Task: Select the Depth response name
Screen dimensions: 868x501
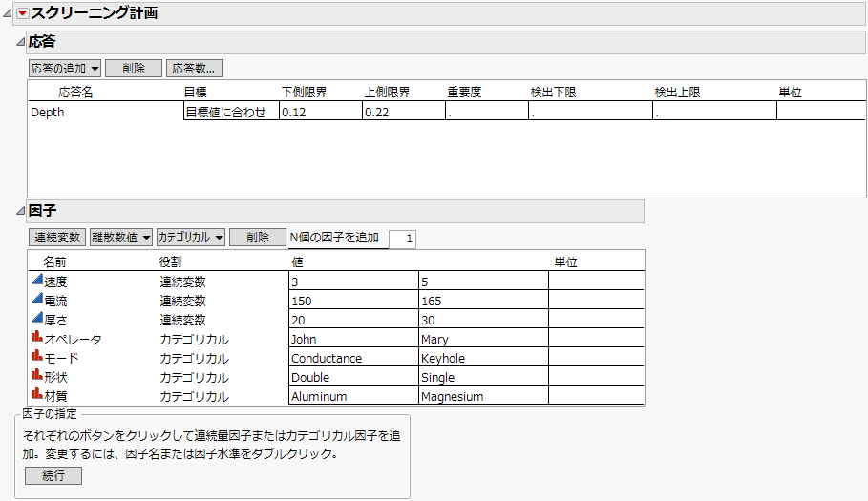Action: (48, 113)
